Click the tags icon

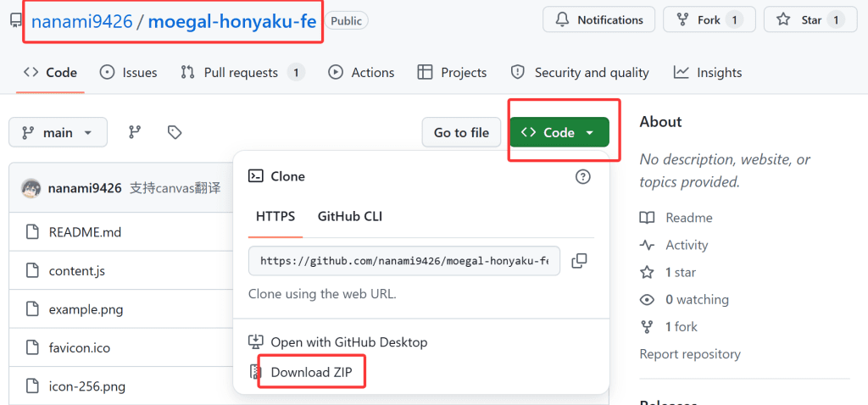coord(175,132)
